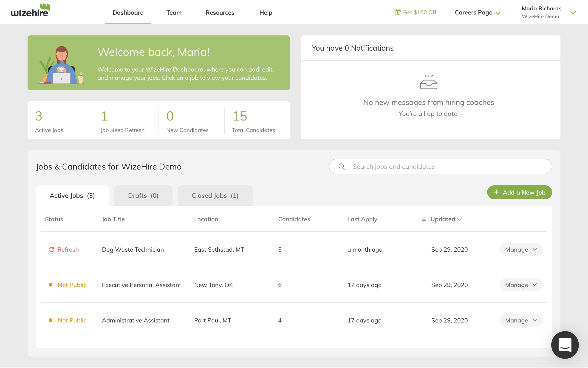
Task: Click Not Public status for Executive Personal Assistant
Action: pyautogui.click(x=72, y=285)
